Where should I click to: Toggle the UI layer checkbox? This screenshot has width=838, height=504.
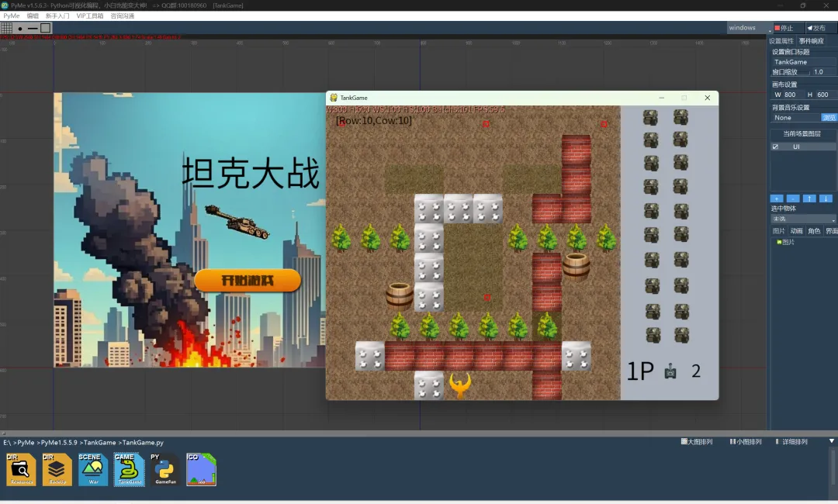tap(775, 147)
